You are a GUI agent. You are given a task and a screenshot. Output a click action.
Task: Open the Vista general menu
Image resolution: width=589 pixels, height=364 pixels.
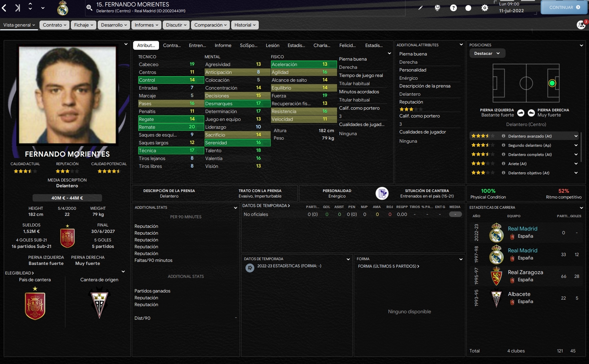[x=19, y=25]
